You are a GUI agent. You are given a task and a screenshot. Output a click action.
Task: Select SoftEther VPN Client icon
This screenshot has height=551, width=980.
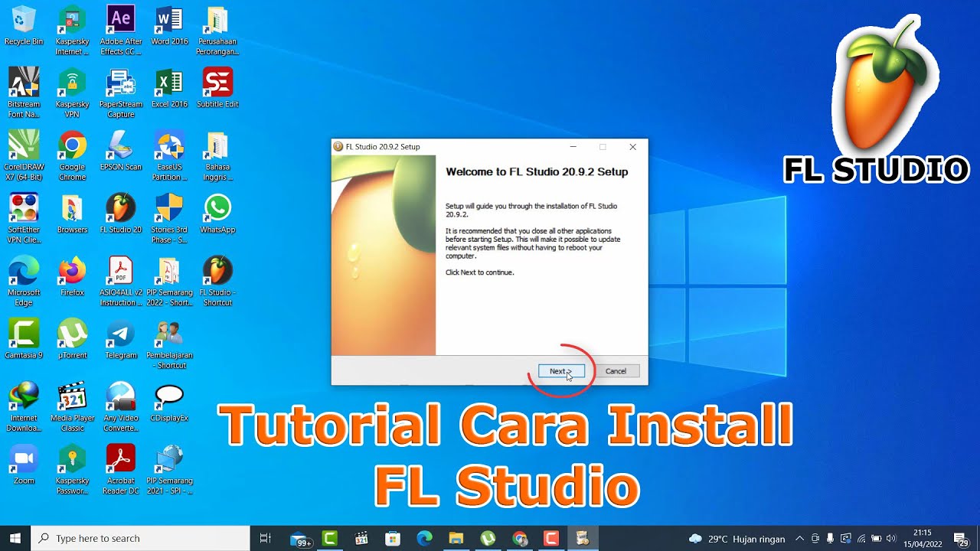point(24,219)
